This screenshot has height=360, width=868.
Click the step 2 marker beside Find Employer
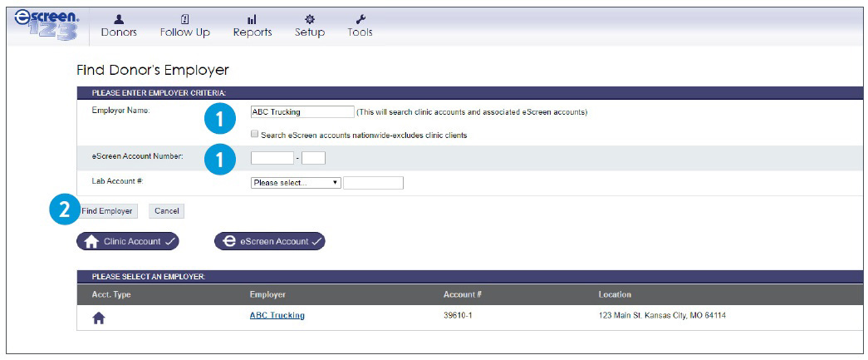(65, 210)
